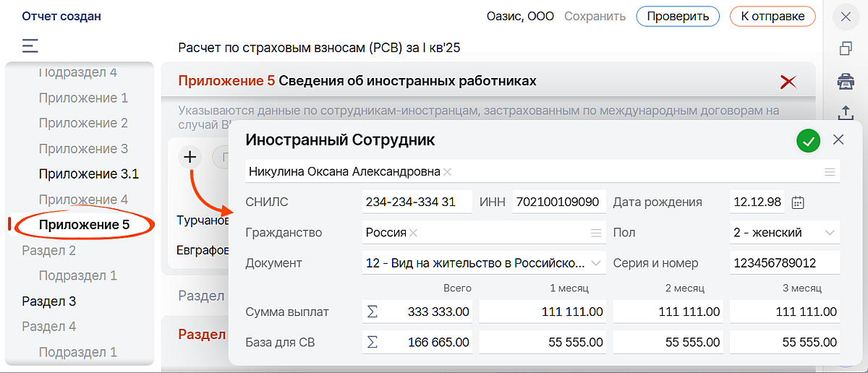Click the duplicate windows icon
Viewport: 868px width, 373px height.
[845, 48]
